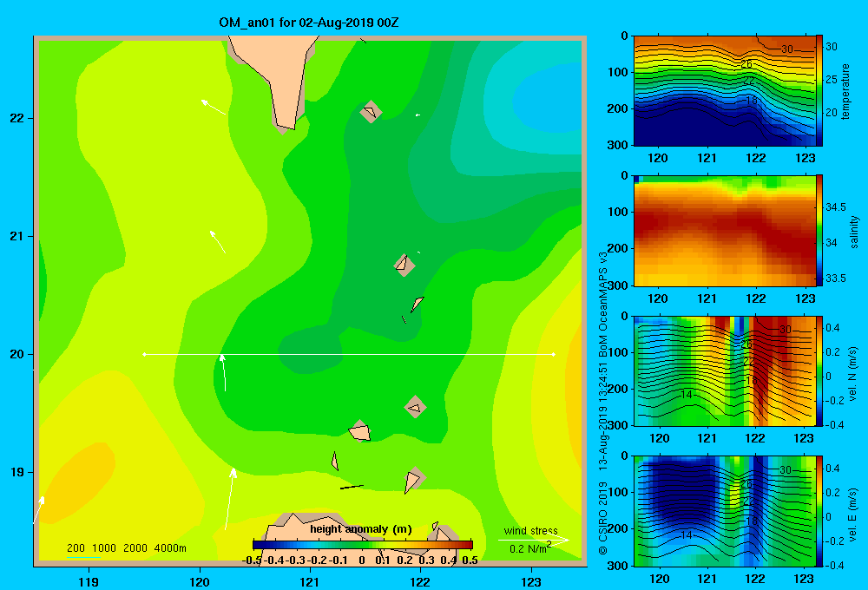Click the transect's western endpoint marker
The width and height of the screenshot is (868, 590).
pyautogui.click(x=144, y=354)
